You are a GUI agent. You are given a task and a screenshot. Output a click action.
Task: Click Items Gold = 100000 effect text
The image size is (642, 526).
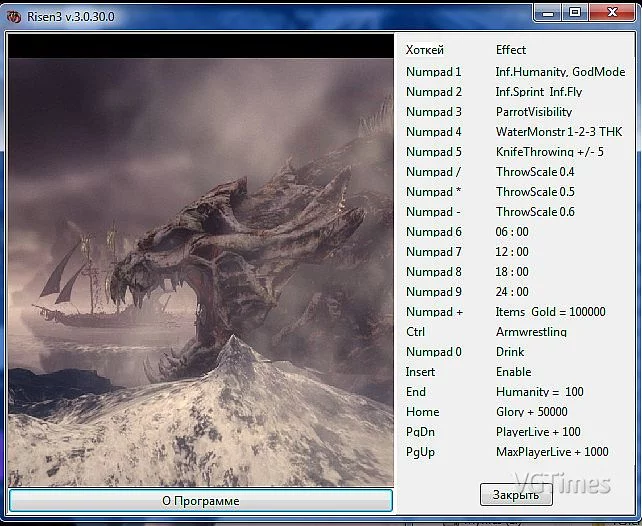(550, 312)
